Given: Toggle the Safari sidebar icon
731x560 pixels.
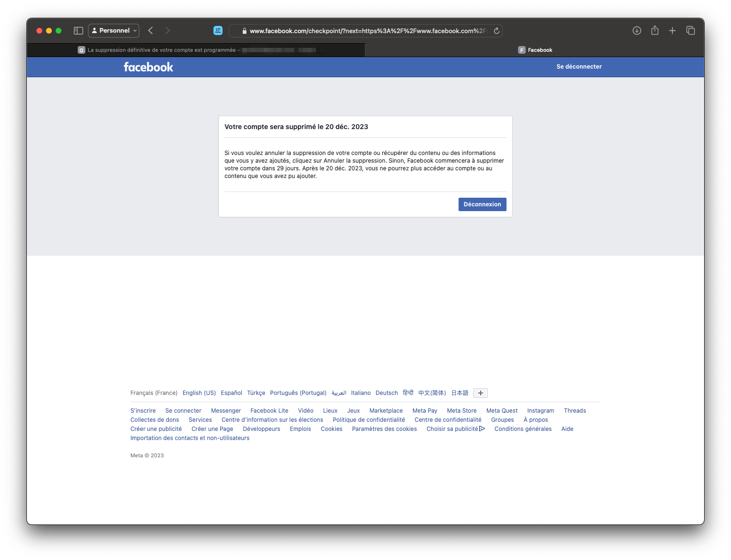Looking at the screenshot, I should coord(78,31).
